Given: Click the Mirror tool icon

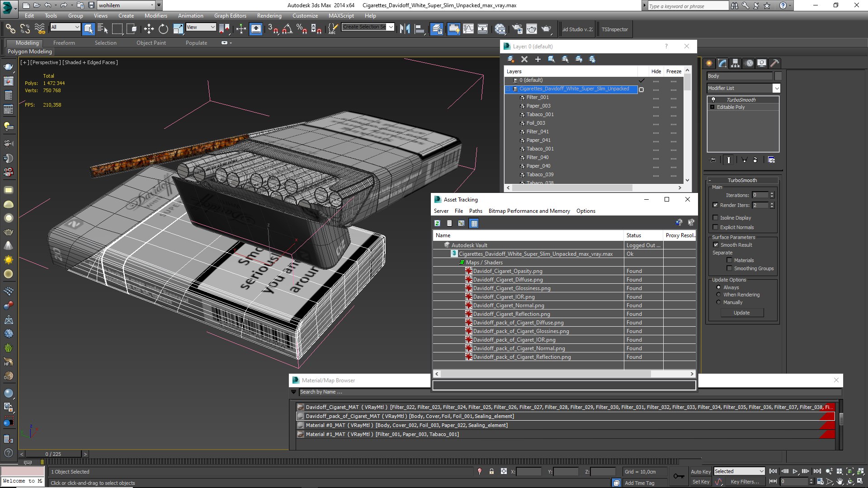Looking at the screenshot, I should click(405, 29).
